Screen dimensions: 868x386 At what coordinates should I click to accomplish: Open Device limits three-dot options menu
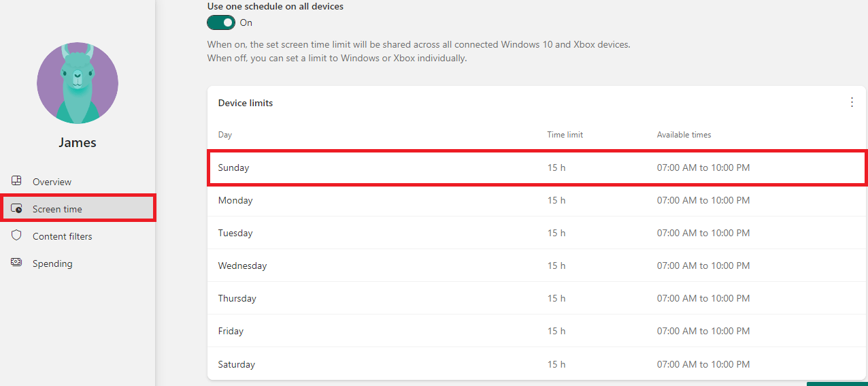click(x=852, y=102)
